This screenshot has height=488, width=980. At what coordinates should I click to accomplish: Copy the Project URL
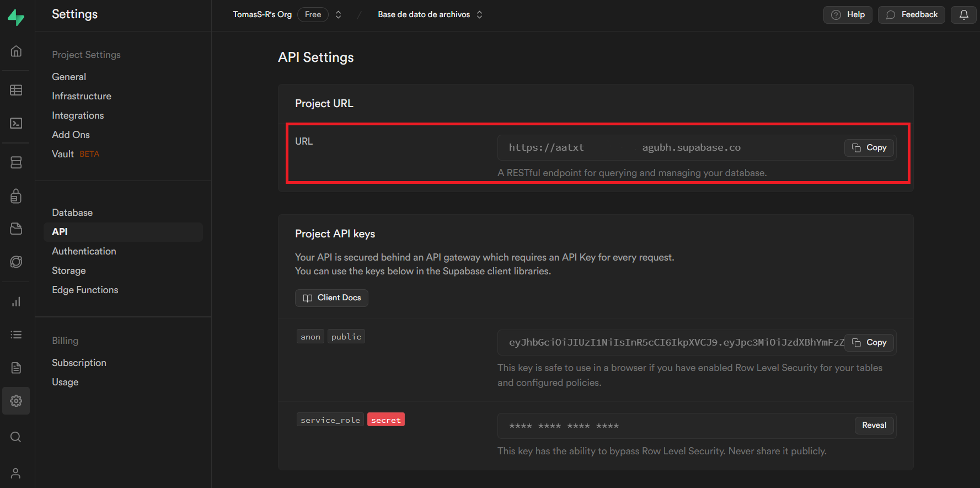tap(869, 148)
